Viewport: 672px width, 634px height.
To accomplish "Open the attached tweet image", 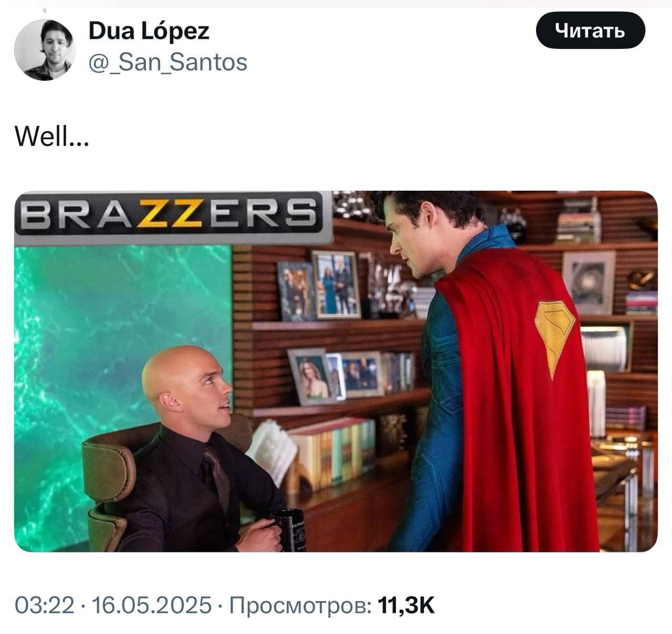I will pyautogui.click(x=336, y=371).
